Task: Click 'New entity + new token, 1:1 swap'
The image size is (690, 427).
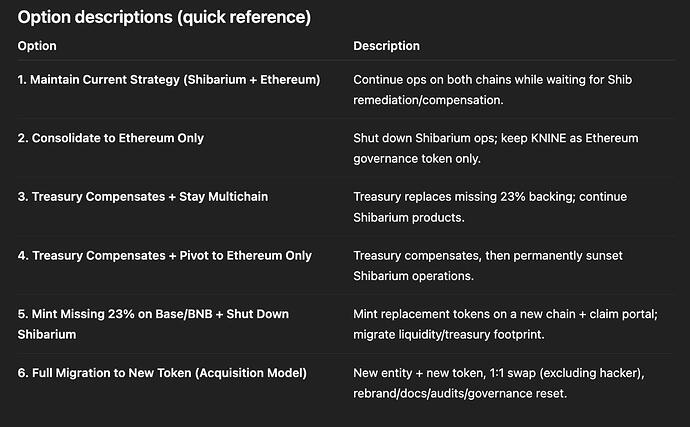Action: tap(448, 373)
